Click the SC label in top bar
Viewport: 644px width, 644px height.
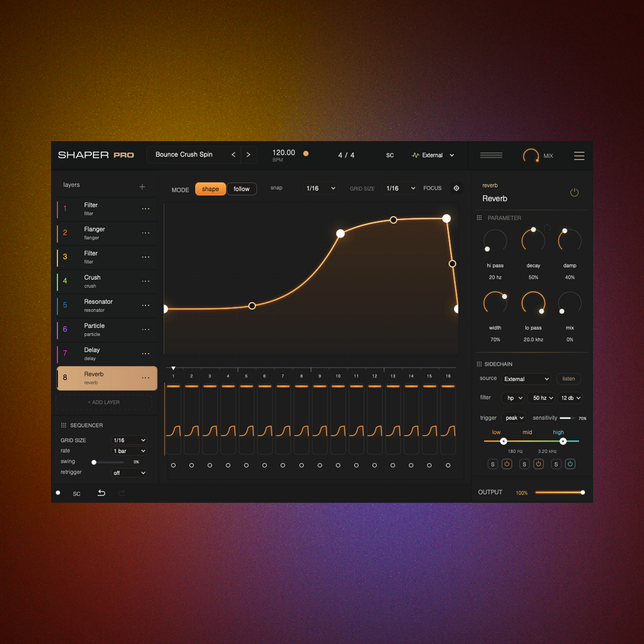[x=390, y=155]
